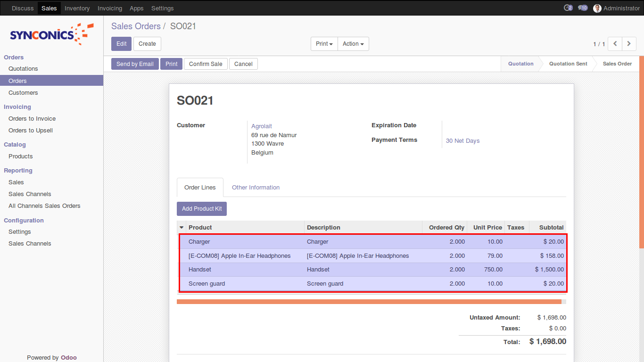Viewport: 644px width, 362px height.
Task: Click the Send by Email button
Action: (x=135, y=64)
